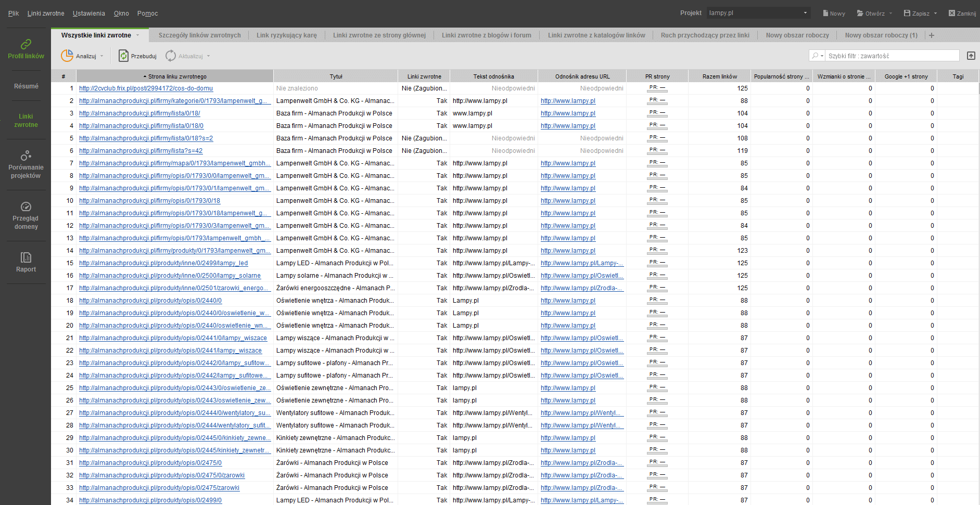Click the Zamknij project button

pos(962,13)
